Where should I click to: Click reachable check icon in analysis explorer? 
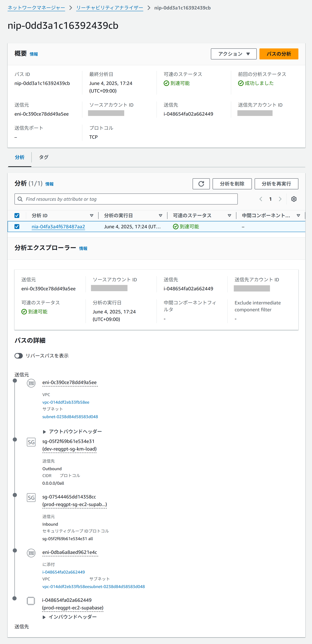(24, 312)
